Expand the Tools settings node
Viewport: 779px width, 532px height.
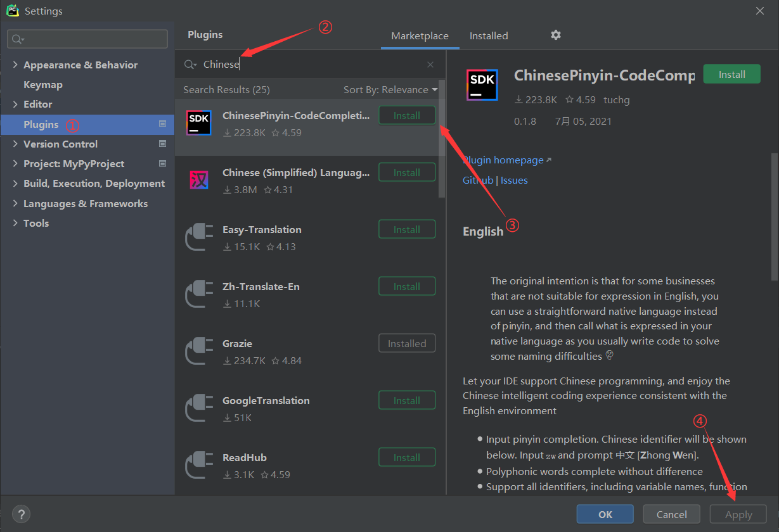tap(15, 223)
